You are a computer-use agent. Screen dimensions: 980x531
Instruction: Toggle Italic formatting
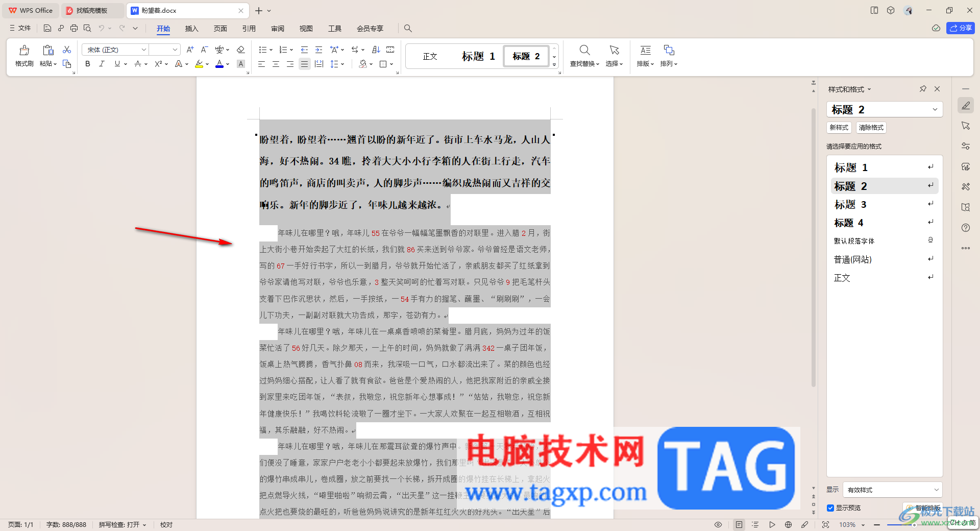coord(102,64)
